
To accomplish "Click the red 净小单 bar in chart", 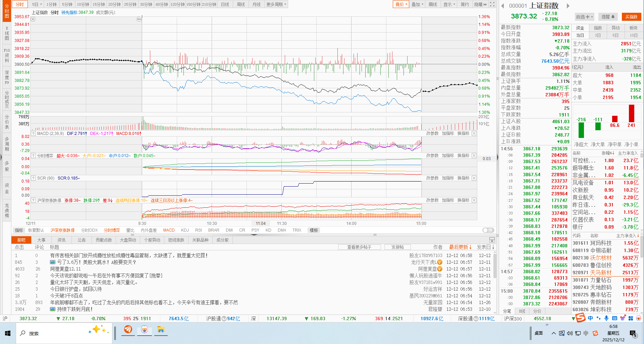I will point(631,113).
